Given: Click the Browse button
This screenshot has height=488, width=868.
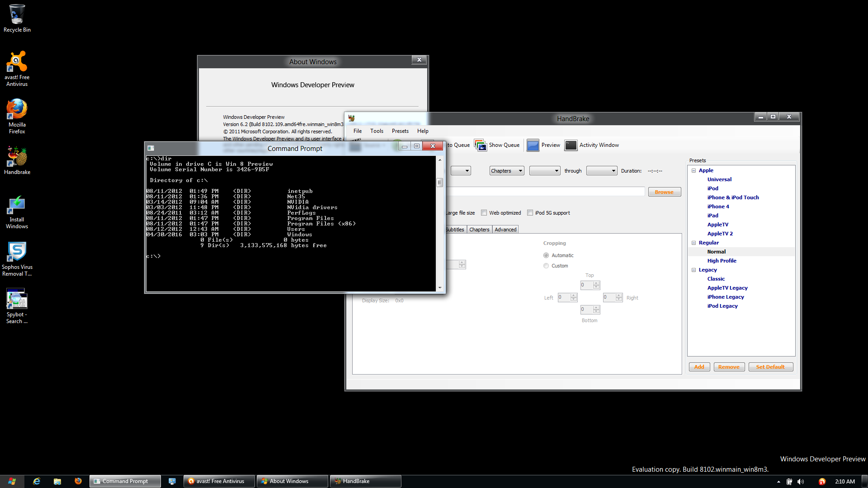Looking at the screenshot, I should point(664,192).
